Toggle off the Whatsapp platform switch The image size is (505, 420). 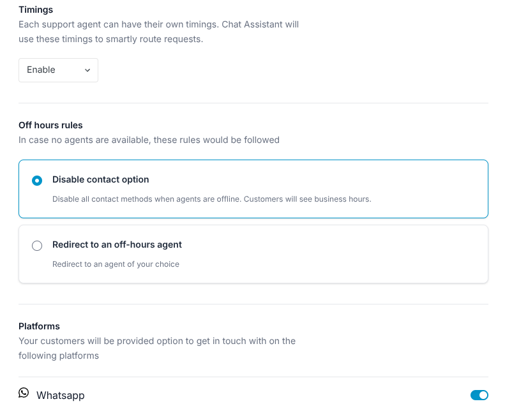[479, 395]
